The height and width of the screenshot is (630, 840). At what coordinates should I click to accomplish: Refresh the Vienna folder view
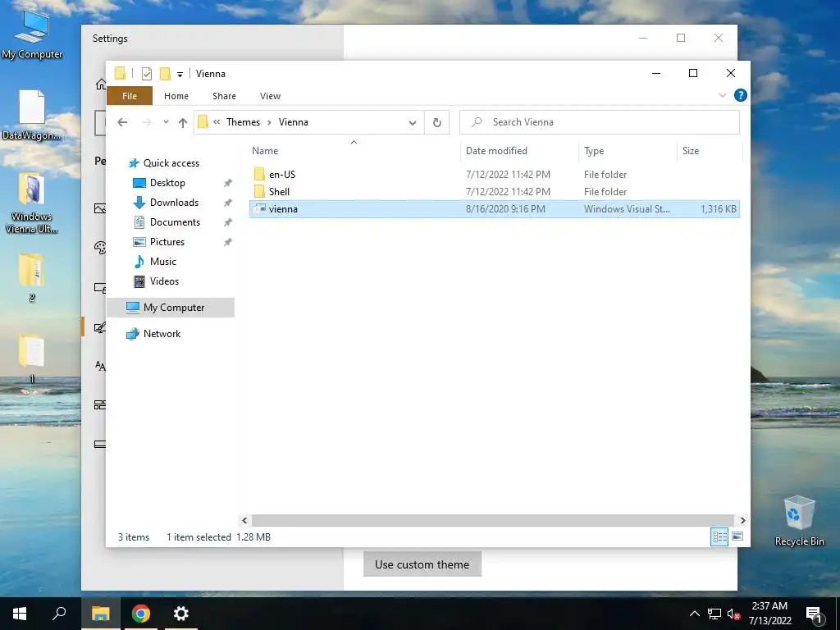(437, 123)
